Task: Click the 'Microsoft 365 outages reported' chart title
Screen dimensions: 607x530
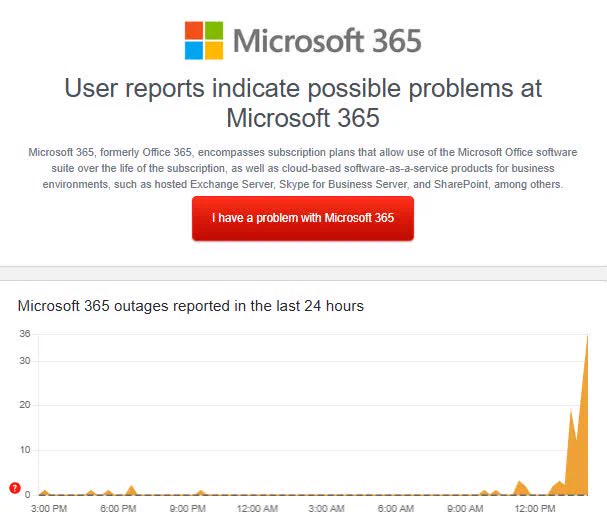Action: [x=191, y=306]
